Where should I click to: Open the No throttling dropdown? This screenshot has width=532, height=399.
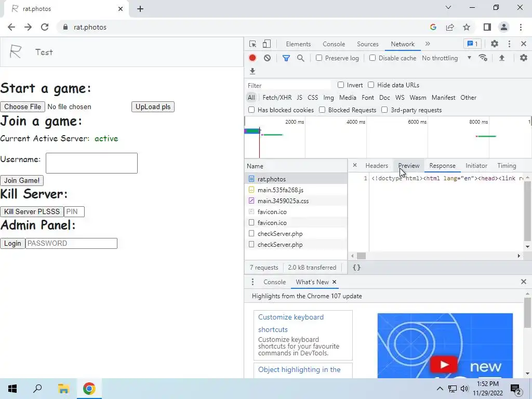click(x=446, y=58)
